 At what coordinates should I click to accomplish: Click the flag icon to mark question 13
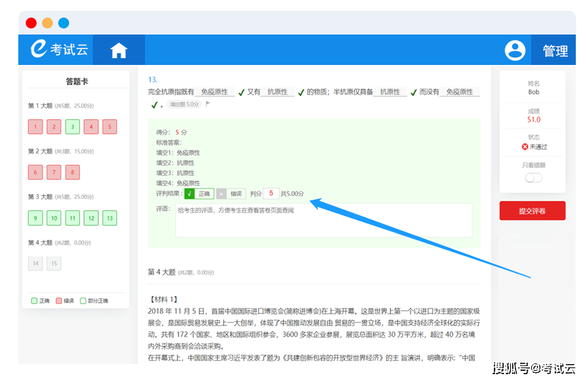208,104
